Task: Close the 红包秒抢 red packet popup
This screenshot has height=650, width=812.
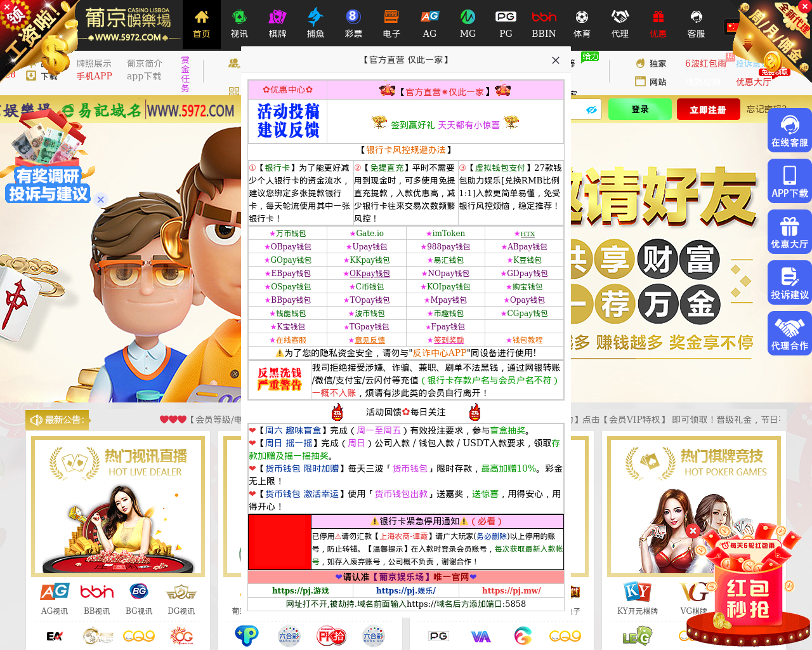Action: pyautogui.click(x=693, y=531)
